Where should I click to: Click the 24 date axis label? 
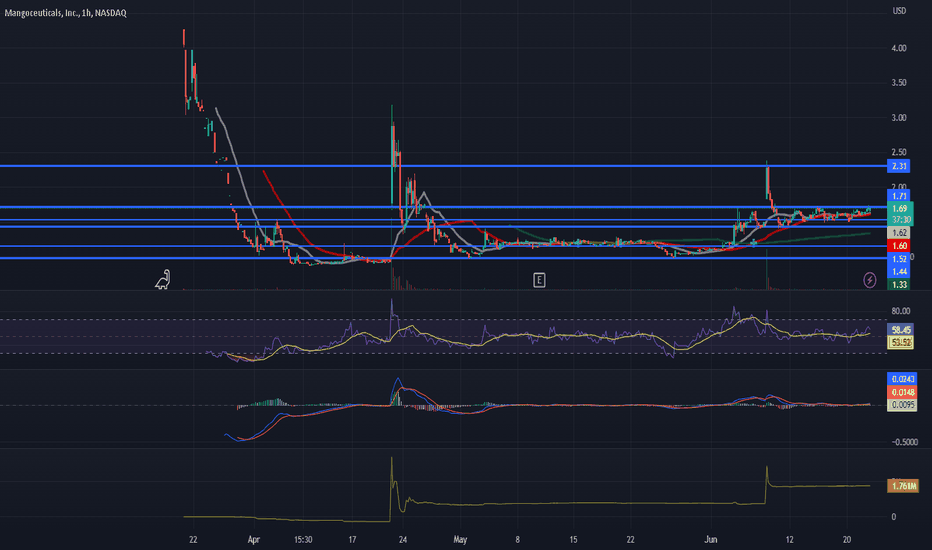click(x=403, y=540)
